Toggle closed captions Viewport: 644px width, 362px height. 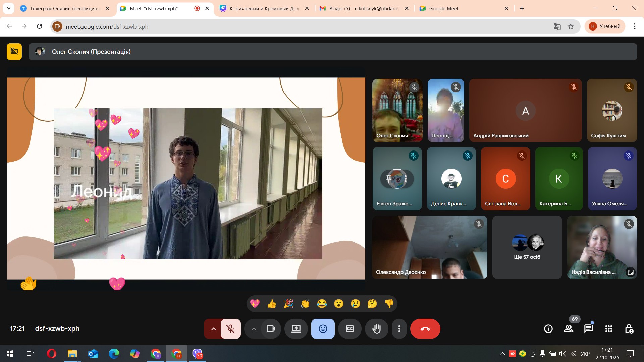click(x=350, y=329)
